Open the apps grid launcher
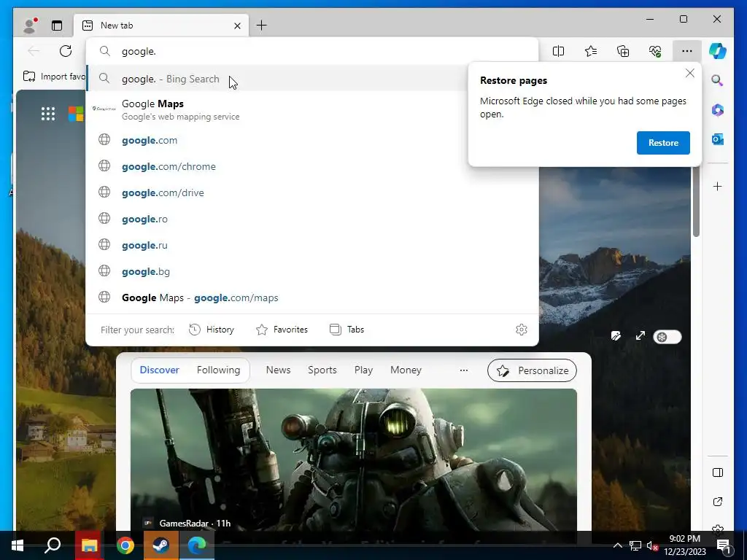The height and width of the screenshot is (560, 747). pos(47,113)
